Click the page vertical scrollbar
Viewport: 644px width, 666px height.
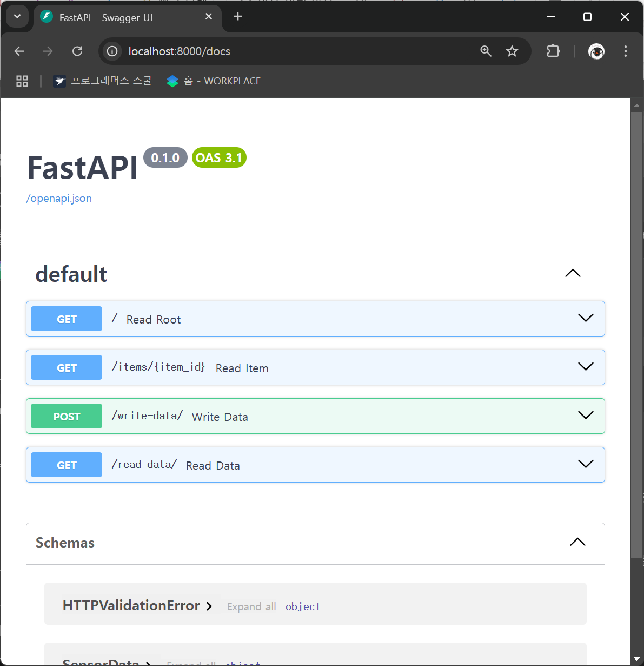pos(636,335)
